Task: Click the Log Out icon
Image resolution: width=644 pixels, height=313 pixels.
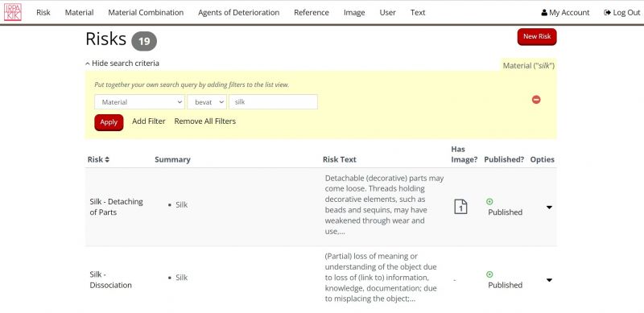Action: [x=607, y=13]
